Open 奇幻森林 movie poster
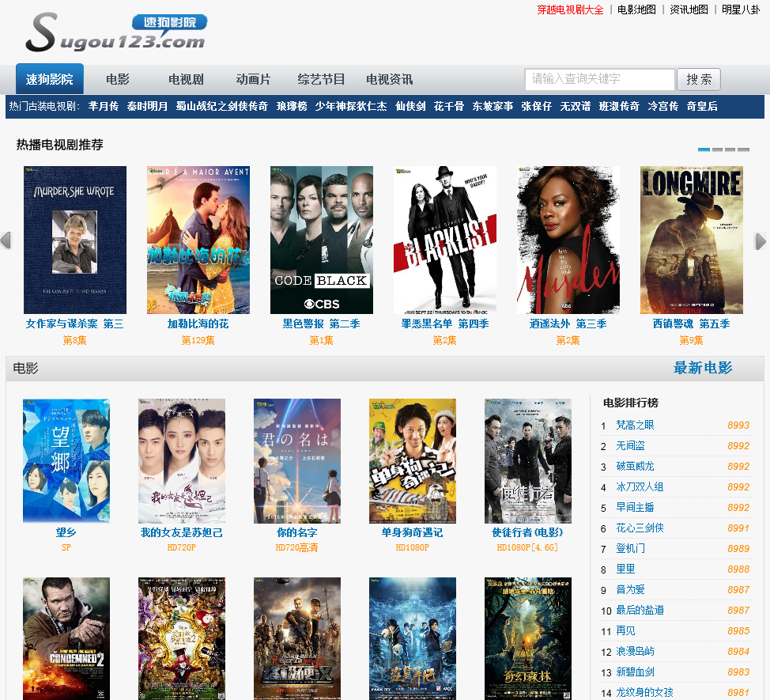Screen dimensions: 770x700 click(x=528, y=638)
